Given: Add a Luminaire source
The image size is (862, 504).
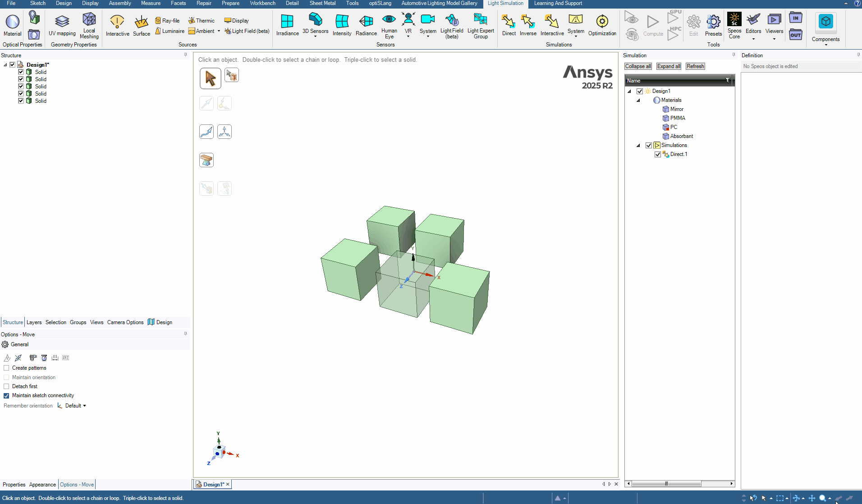Looking at the screenshot, I should click(x=170, y=31).
